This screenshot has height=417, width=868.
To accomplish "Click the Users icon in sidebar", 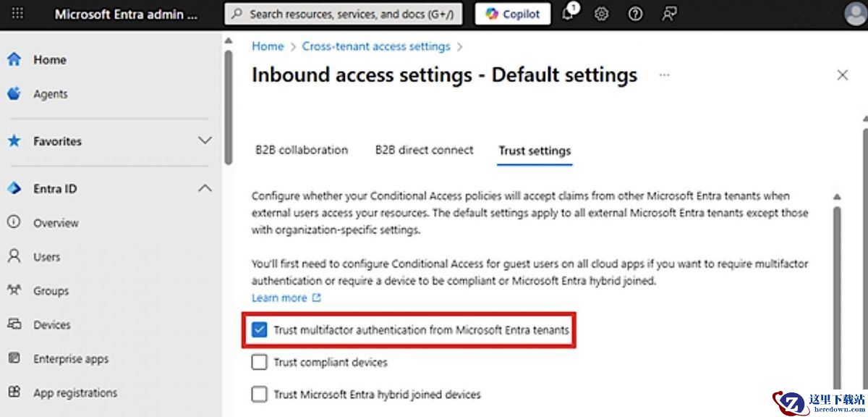I will click(x=14, y=256).
